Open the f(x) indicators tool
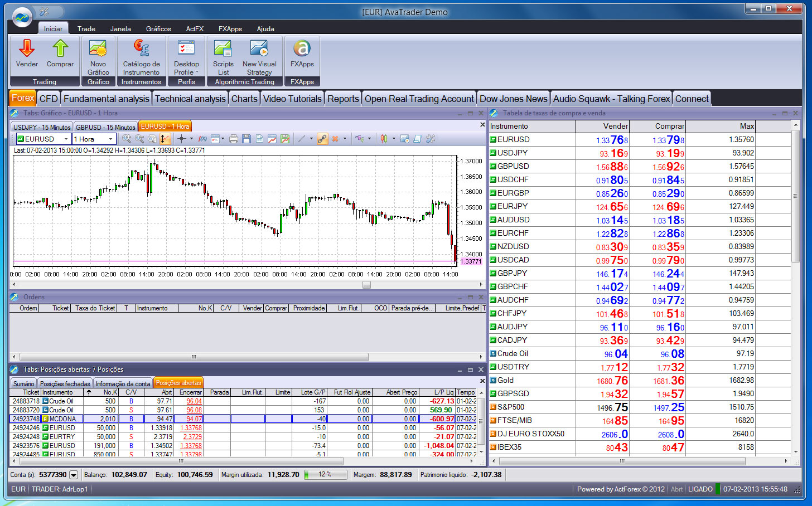Viewport: 812px width, 506px height. click(202, 139)
